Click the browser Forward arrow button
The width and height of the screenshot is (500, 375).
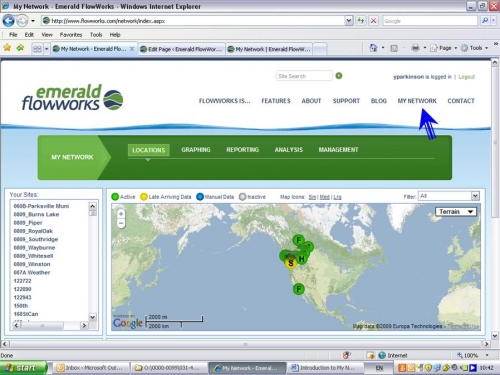(x=22, y=21)
